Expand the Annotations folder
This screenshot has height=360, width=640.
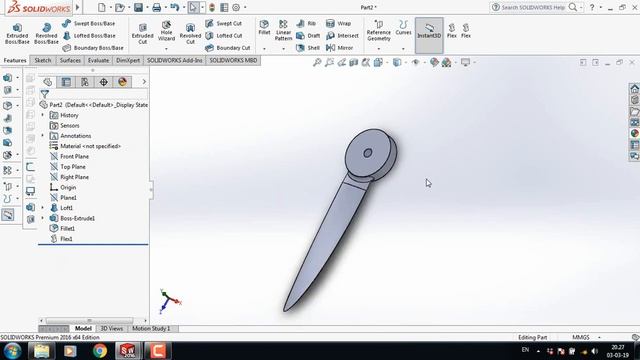tap(42, 136)
